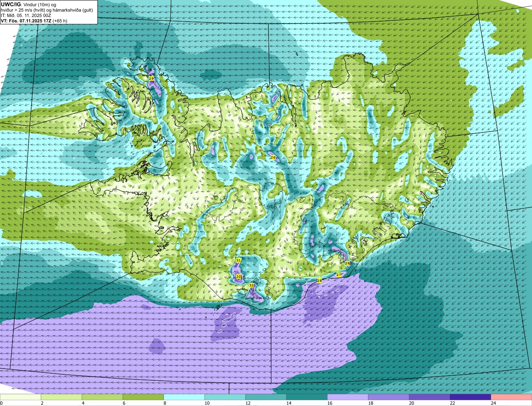Click the pink swatch above 24 m/s
Viewport: 532px width, 406px height.
point(511,397)
